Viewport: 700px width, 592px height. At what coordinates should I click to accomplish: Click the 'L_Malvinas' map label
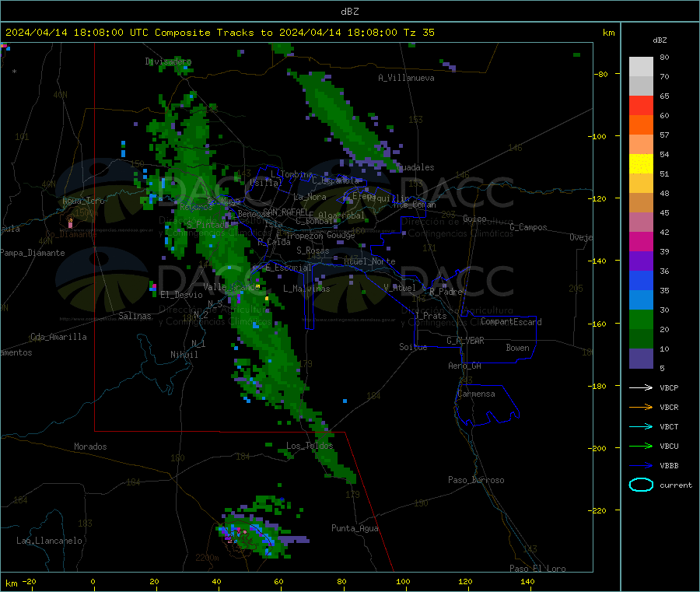[x=306, y=289]
